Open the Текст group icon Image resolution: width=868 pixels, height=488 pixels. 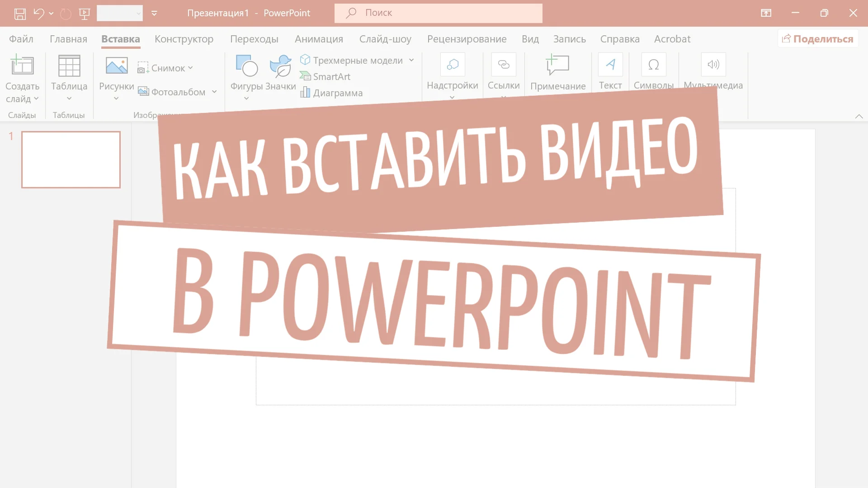coord(610,65)
